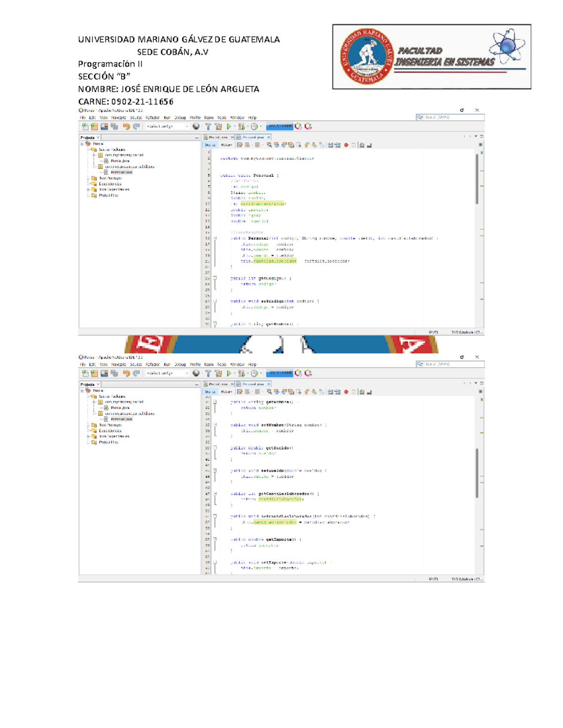This screenshot has height=728, width=563.
Task: Select Parcial.java editor tab in lower IDE
Action: point(218,384)
